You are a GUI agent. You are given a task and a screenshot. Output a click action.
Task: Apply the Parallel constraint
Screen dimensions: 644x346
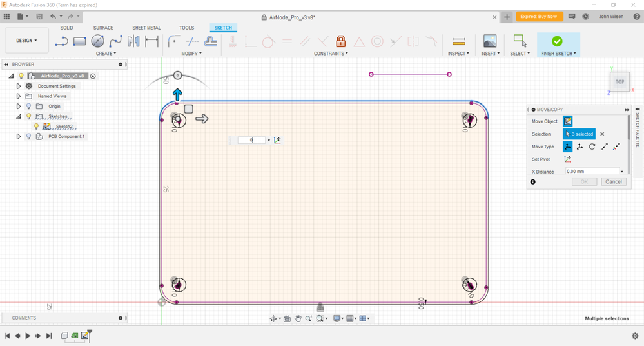pos(305,41)
